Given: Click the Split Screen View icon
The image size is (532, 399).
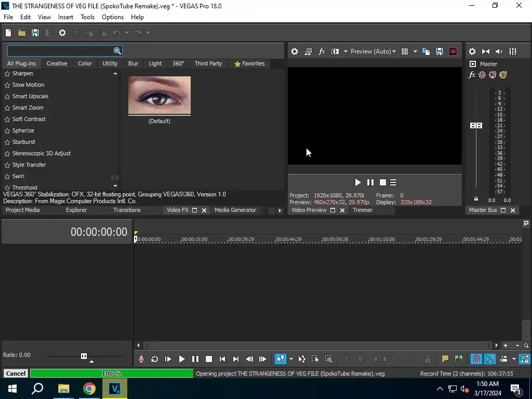Looking at the screenshot, I should pyautogui.click(x=335, y=51).
